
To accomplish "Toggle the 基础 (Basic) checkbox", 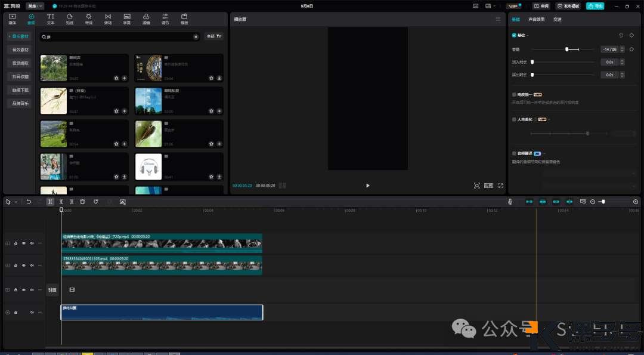I will 515,35.
